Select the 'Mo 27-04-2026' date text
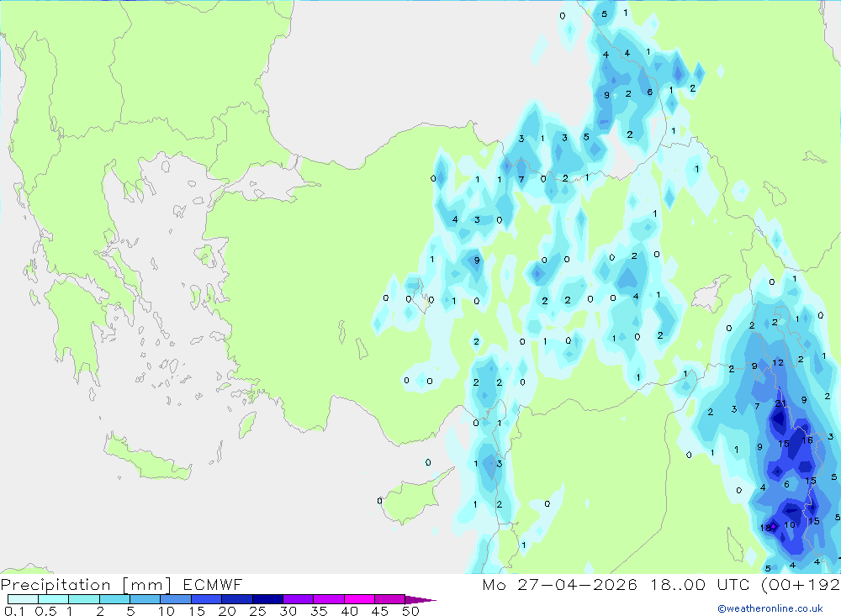The image size is (841, 616). coord(559,585)
